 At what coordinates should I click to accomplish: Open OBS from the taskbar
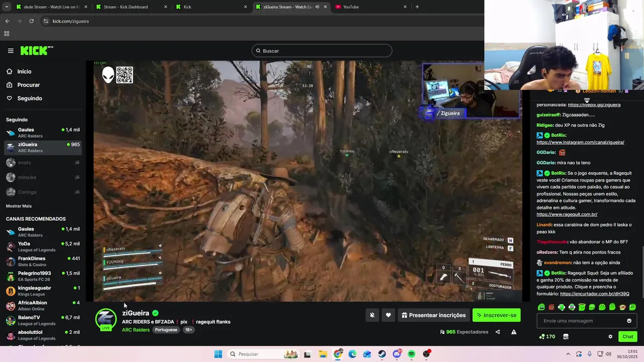pos(427,354)
